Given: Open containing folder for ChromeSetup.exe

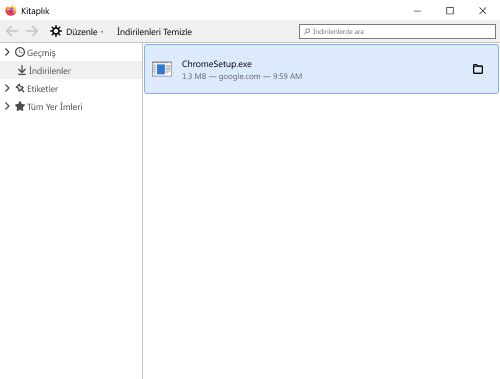Looking at the screenshot, I should 478,69.
